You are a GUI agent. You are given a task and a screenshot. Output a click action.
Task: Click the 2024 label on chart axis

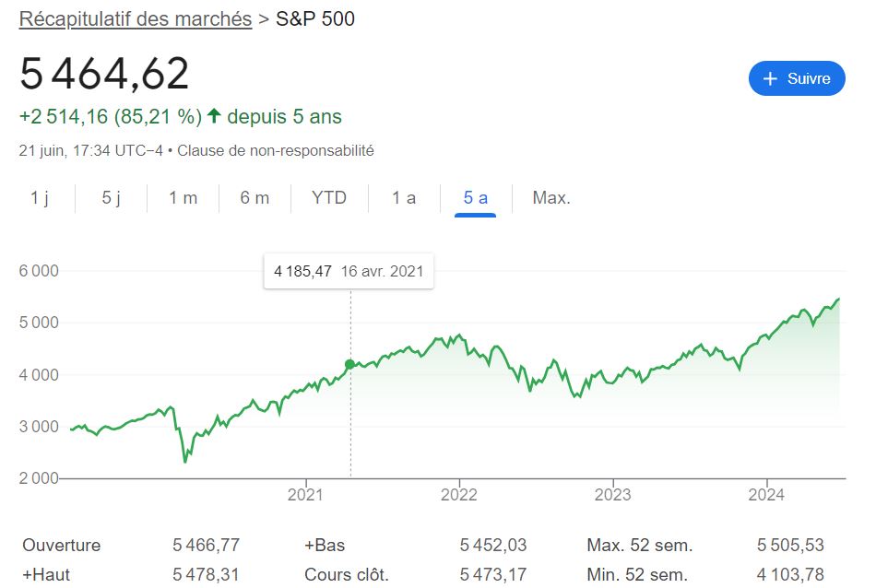click(767, 495)
